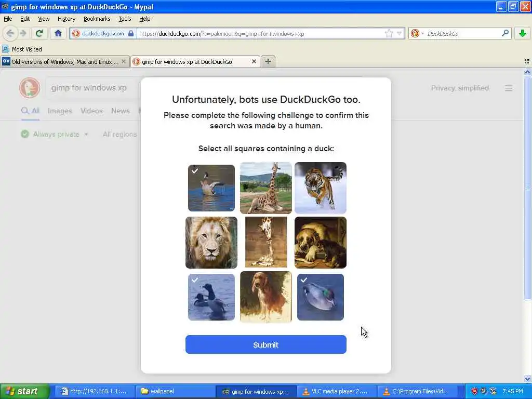Viewport: 532px width, 399px height.
Task: Click the gimp for windows xp search field
Action: pos(94,88)
